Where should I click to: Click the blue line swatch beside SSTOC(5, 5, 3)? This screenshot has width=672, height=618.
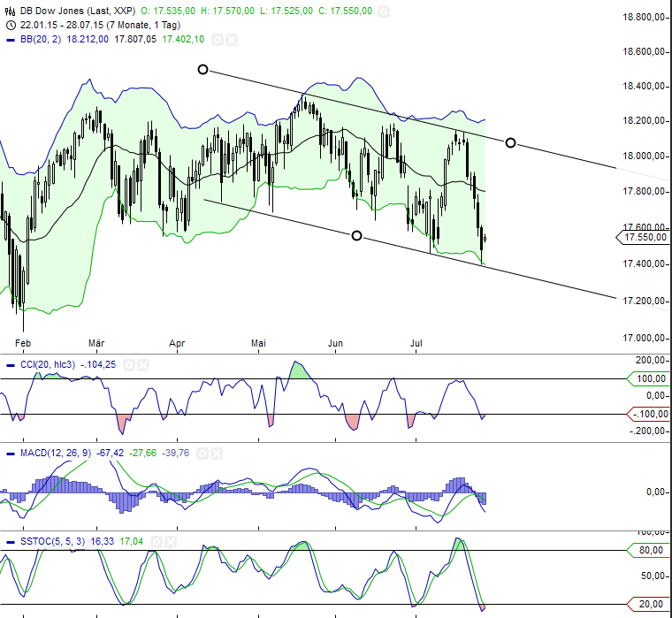pyautogui.click(x=11, y=543)
